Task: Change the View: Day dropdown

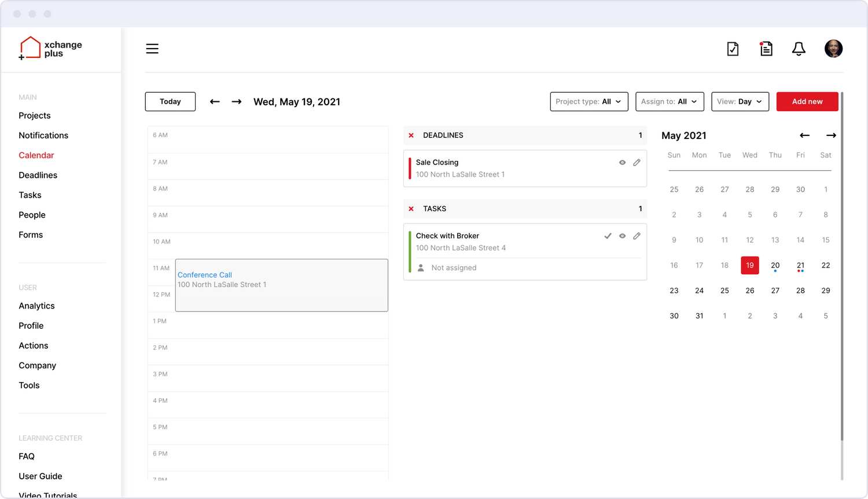Action: 740,102
